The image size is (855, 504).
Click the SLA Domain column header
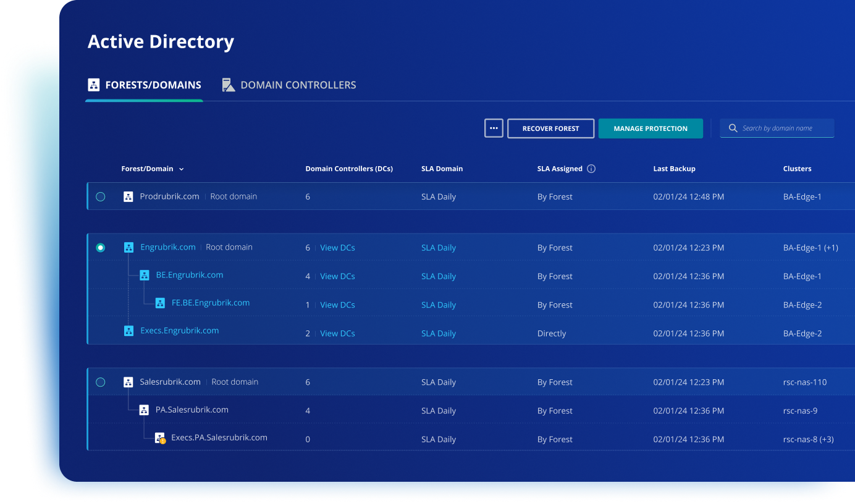coord(442,169)
